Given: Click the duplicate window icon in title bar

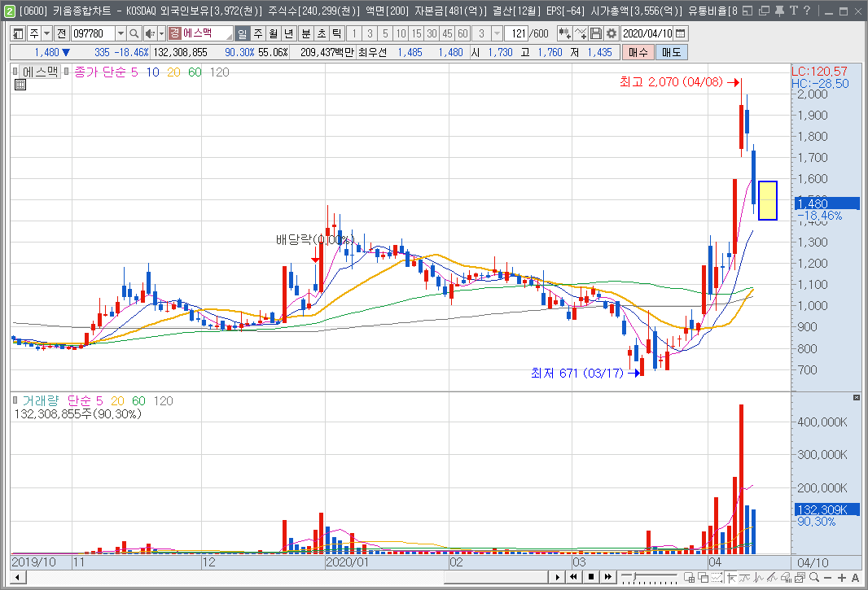Looking at the screenshot, I should (764, 11).
